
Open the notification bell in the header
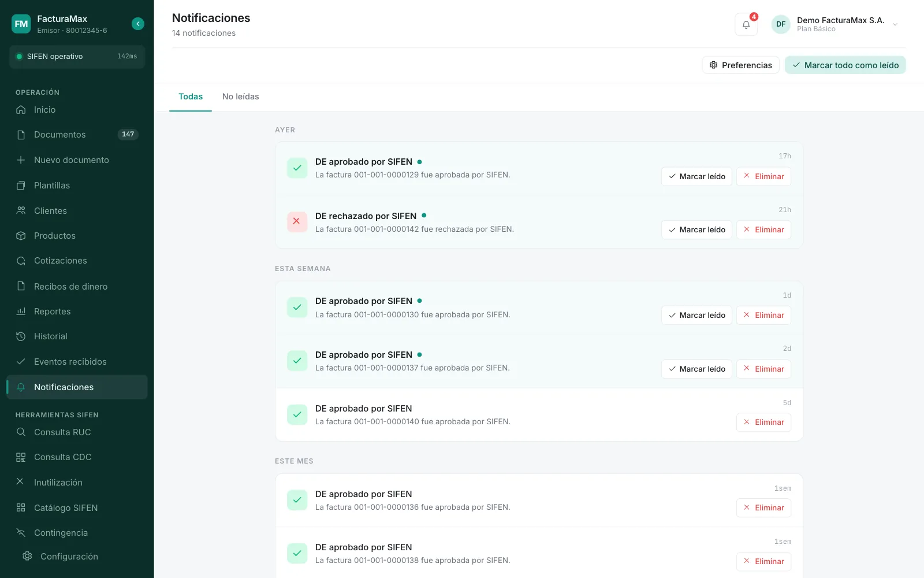(746, 24)
